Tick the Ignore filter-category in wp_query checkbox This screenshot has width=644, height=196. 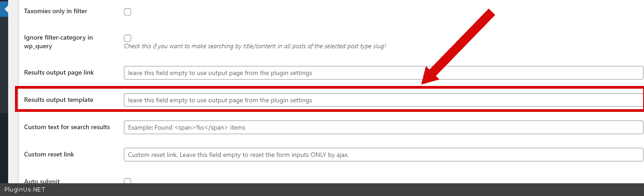click(x=128, y=38)
